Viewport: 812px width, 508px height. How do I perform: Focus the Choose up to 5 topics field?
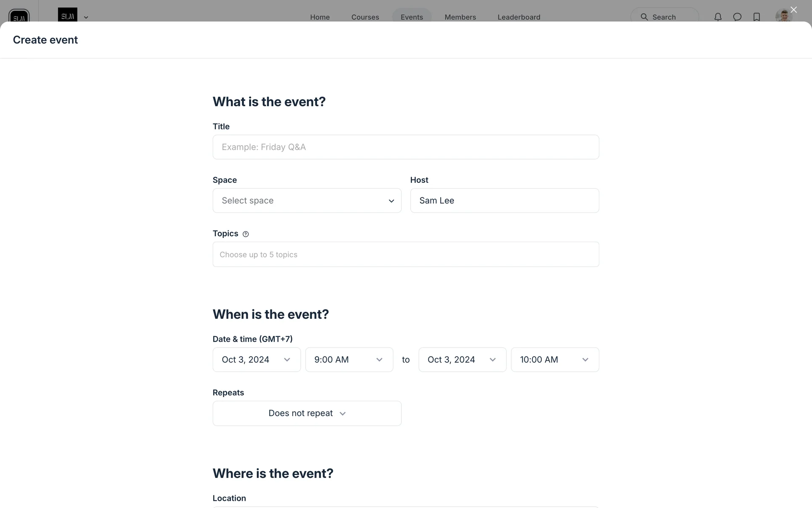[x=406, y=254]
